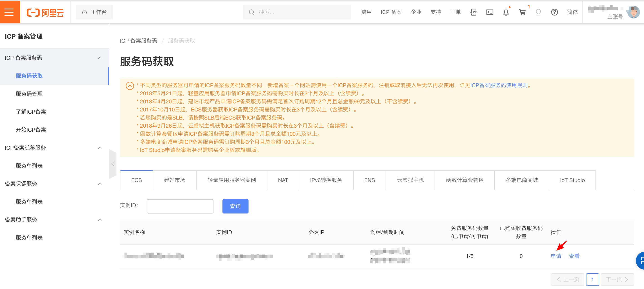Select page 1 in pagination

pyautogui.click(x=592, y=279)
